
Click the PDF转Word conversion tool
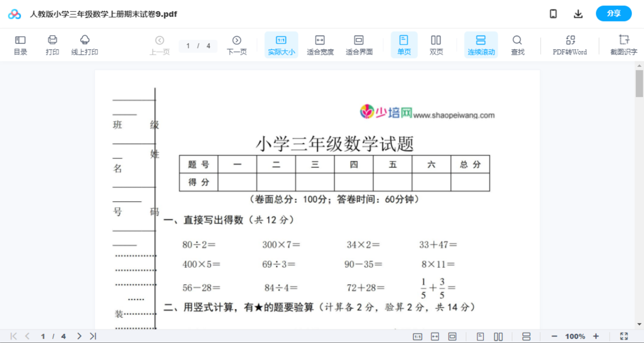[569, 45]
